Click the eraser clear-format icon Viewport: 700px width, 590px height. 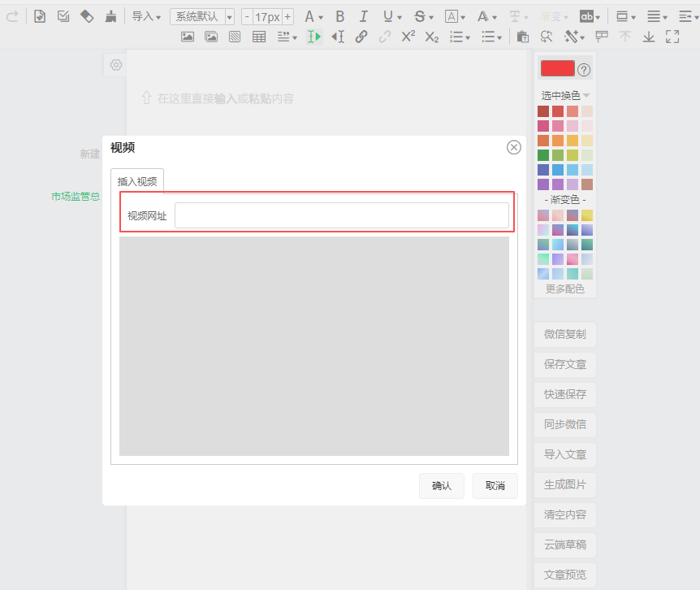87,16
